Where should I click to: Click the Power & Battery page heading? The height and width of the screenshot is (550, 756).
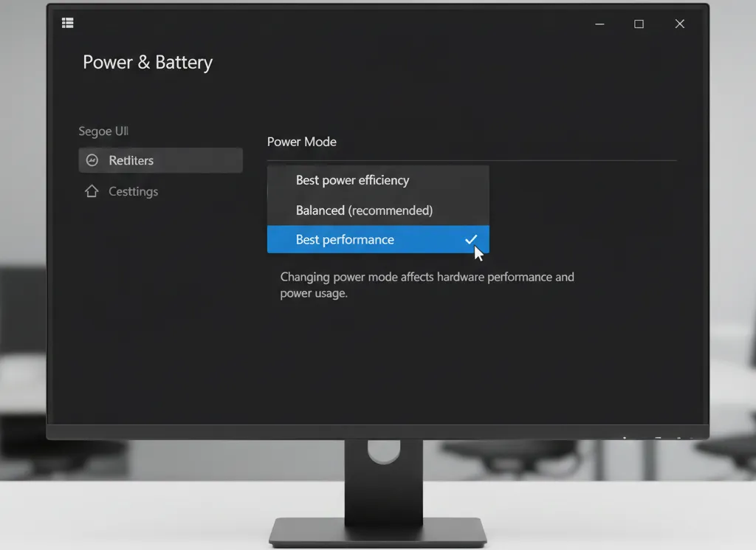click(148, 63)
